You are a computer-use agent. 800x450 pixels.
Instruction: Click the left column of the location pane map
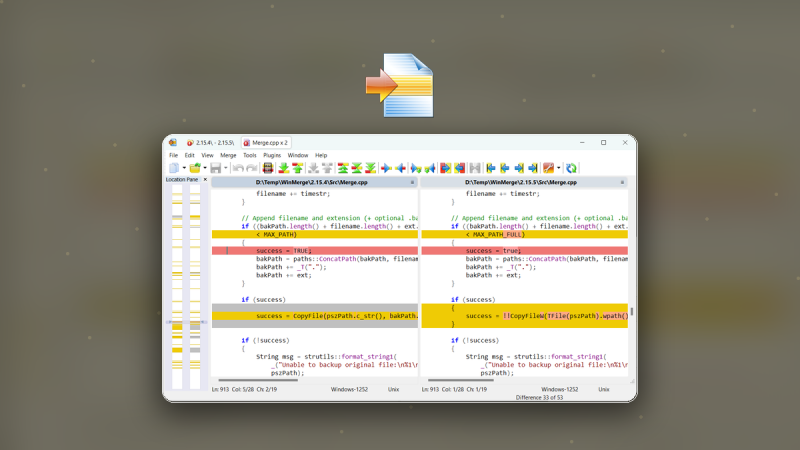pos(177,286)
